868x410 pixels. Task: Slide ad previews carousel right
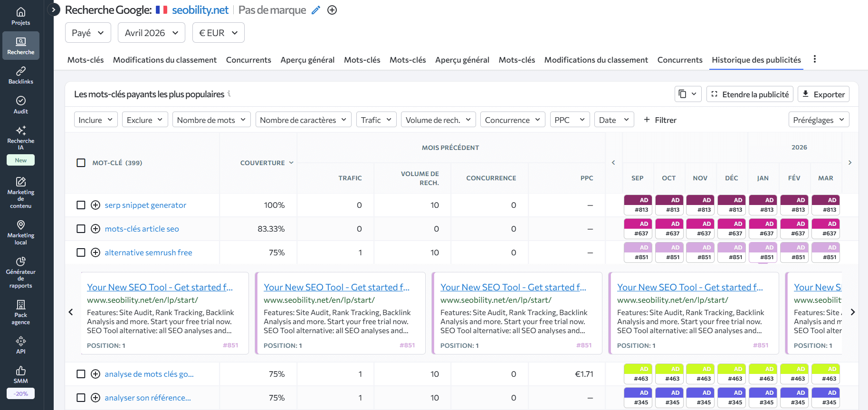[853, 312]
